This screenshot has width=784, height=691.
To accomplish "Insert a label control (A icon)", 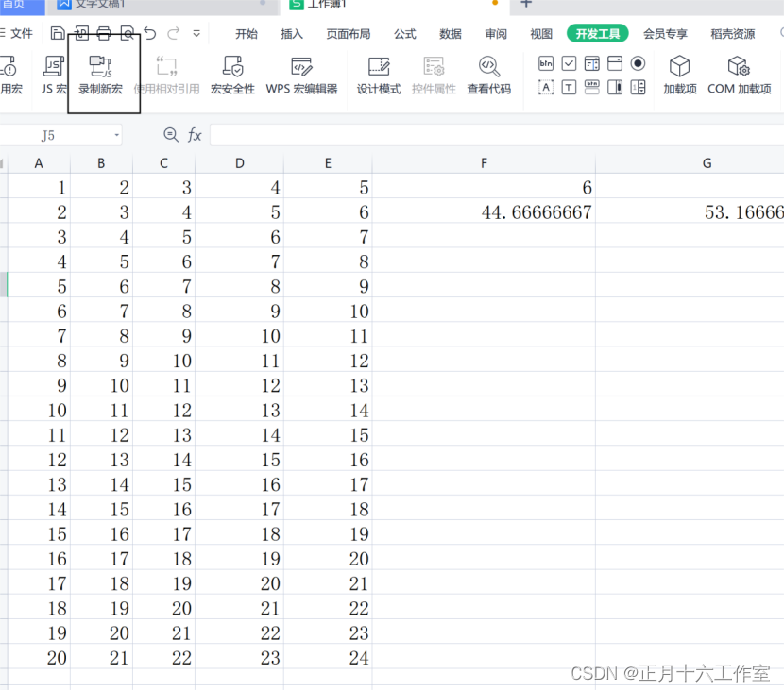I will [x=546, y=88].
